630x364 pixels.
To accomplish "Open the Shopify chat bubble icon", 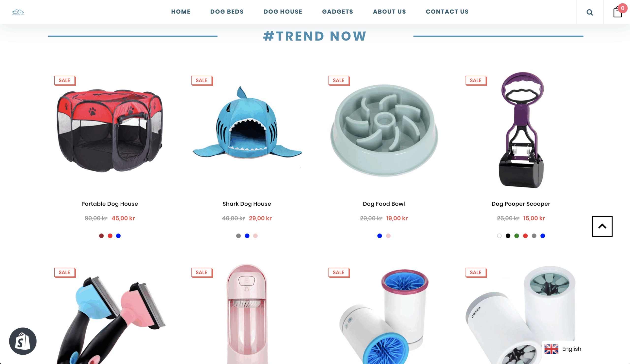I will coord(23,341).
